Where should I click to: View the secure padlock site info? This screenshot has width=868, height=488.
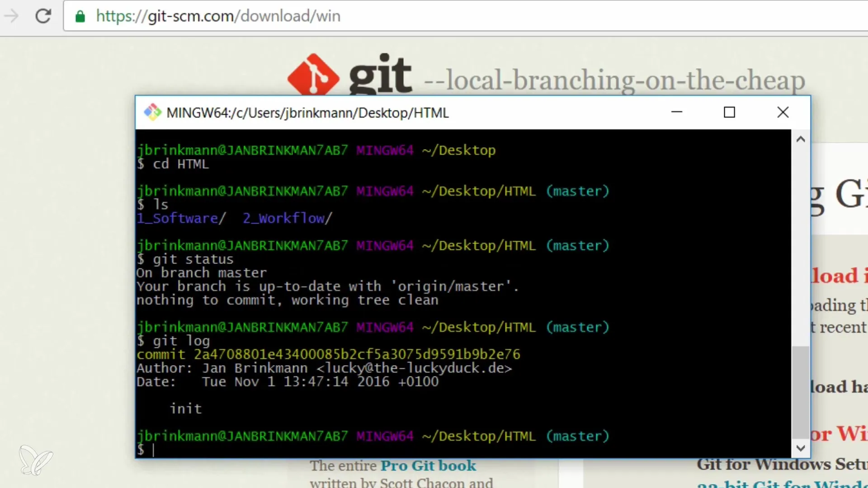80,17
